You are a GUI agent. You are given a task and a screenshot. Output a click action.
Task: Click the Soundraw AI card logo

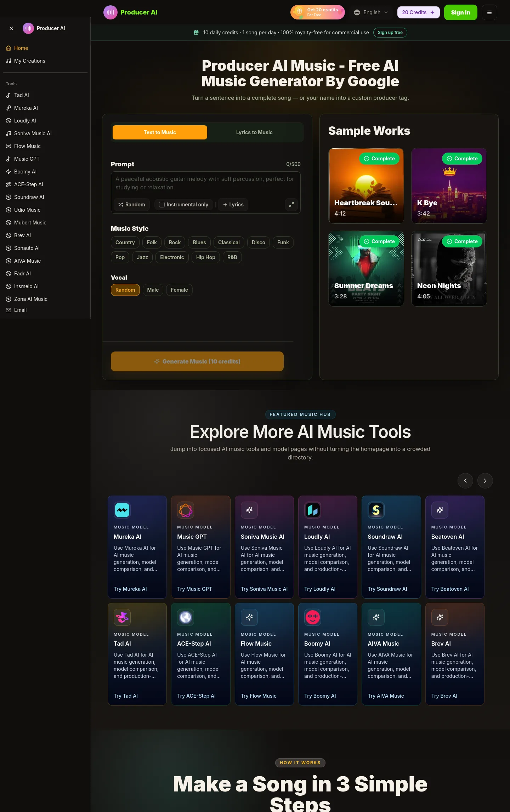coord(376,510)
